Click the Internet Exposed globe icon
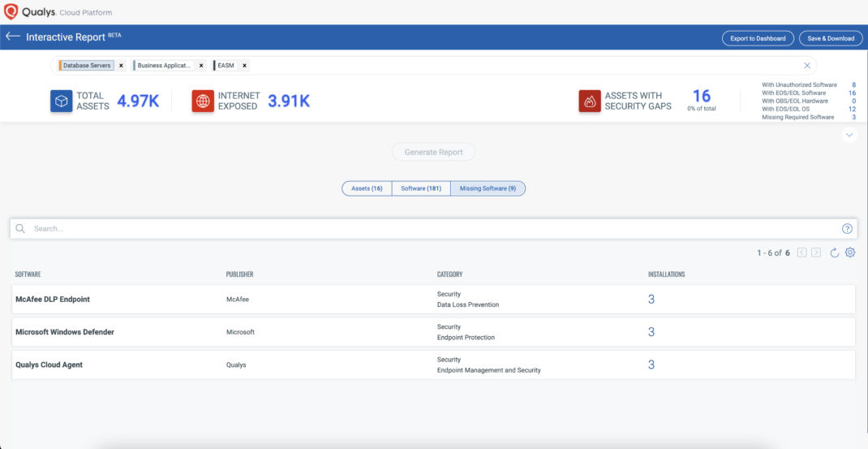This screenshot has width=868, height=449. click(x=203, y=101)
